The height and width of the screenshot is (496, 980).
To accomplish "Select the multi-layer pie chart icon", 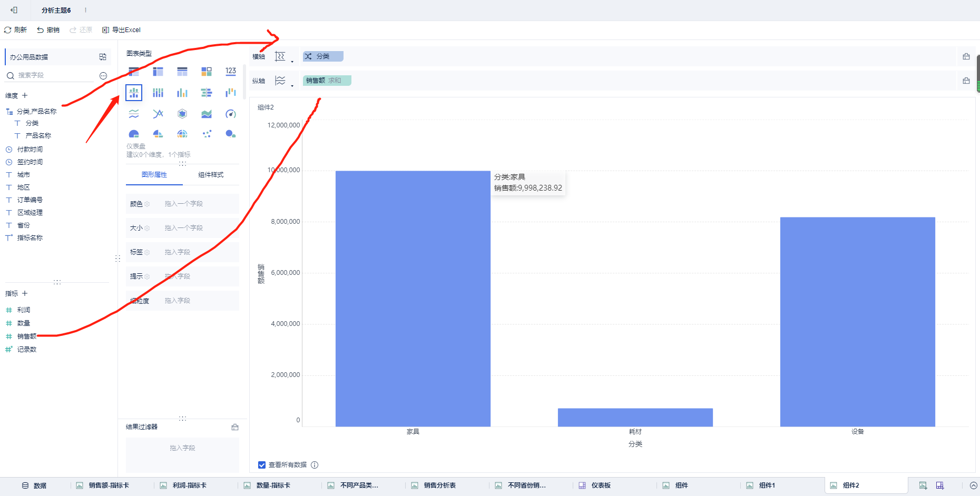I will [182, 134].
